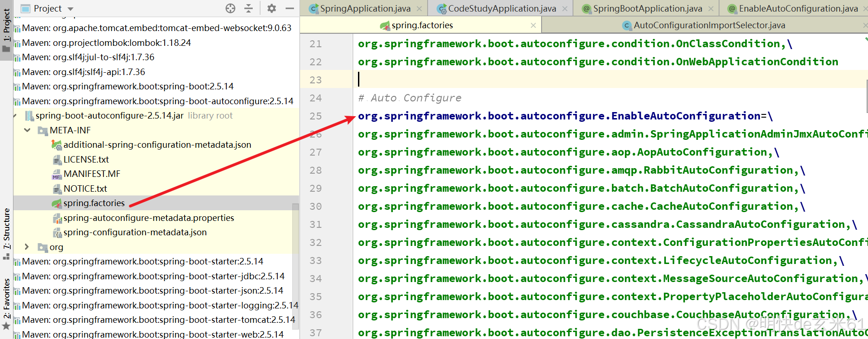This screenshot has height=339, width=868.
Task: Click the SpringApplication.java tab class icon
Action: tap(313, 9)
